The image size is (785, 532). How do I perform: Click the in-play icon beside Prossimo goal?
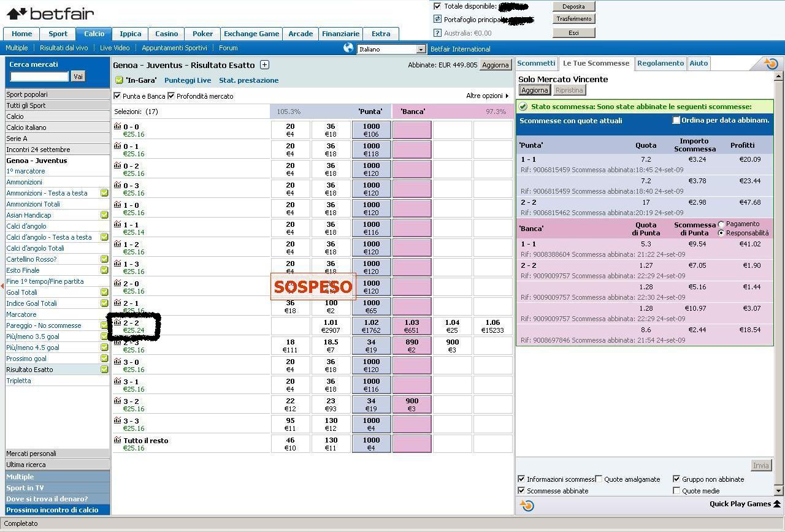[104, 359]
